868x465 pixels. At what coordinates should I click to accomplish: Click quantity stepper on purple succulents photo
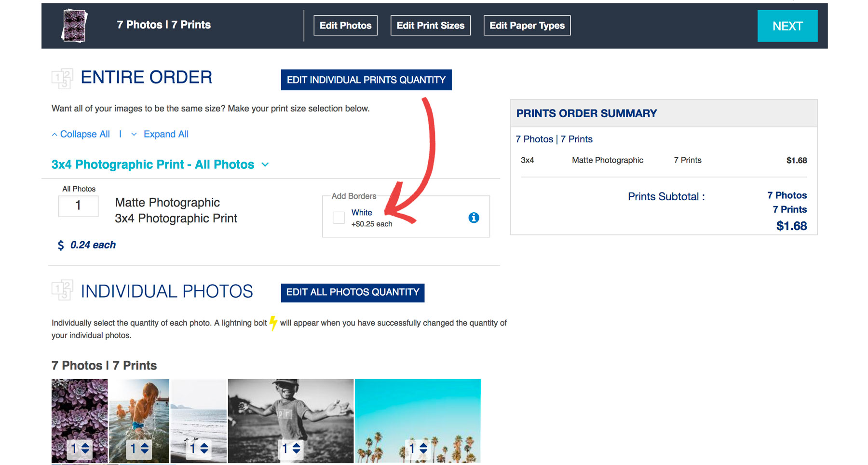coord(85,449)
